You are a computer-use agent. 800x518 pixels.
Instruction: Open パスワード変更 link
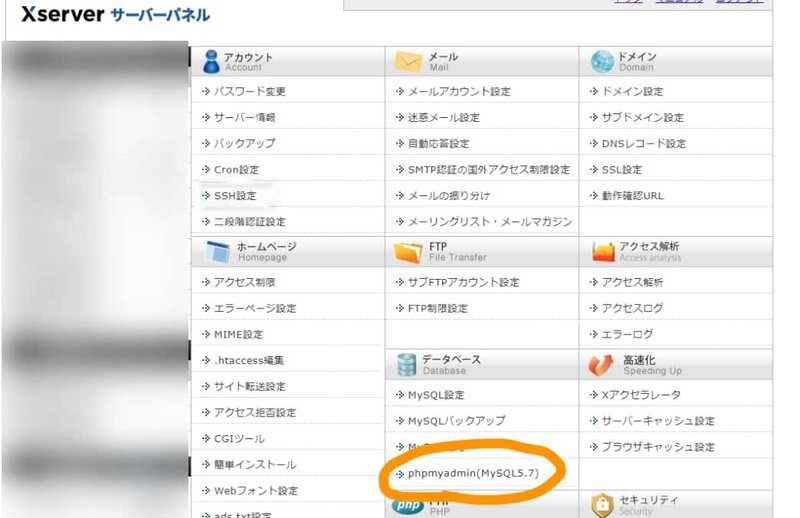(249, 91)
